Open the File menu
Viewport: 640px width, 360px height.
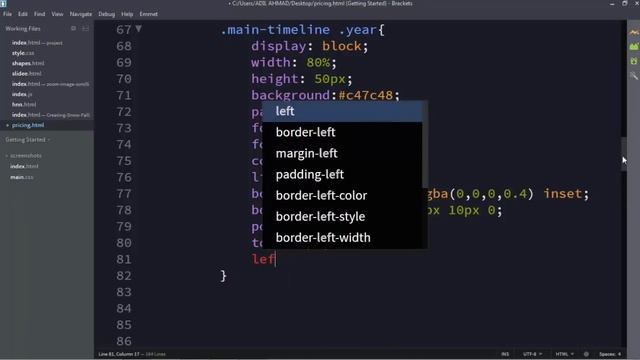[7, 14]
